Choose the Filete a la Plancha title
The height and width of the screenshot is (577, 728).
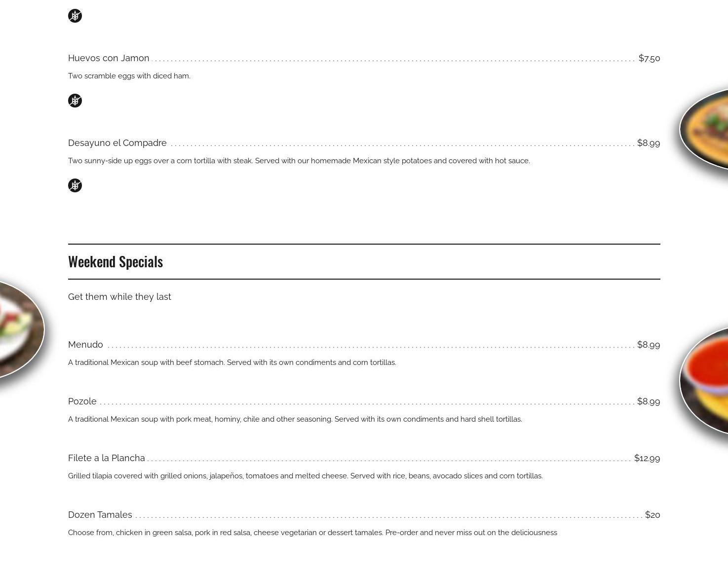click(x=107, y=458)
